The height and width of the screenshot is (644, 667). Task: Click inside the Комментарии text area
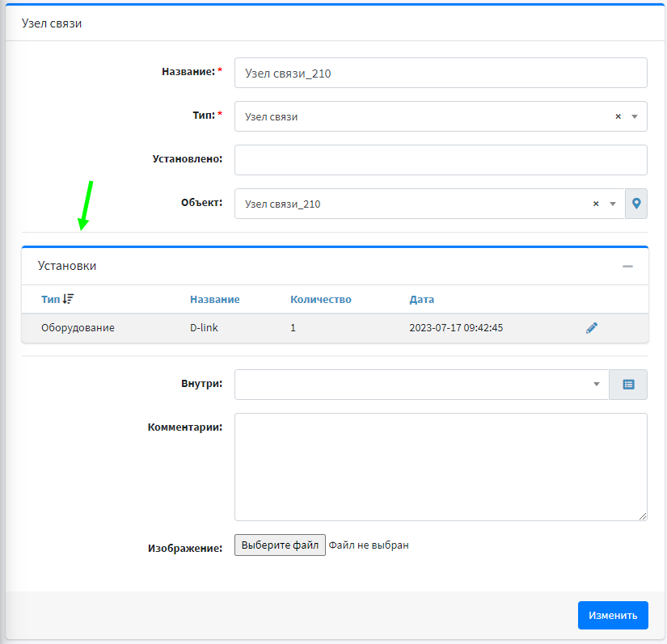click(x=441, y=467)
